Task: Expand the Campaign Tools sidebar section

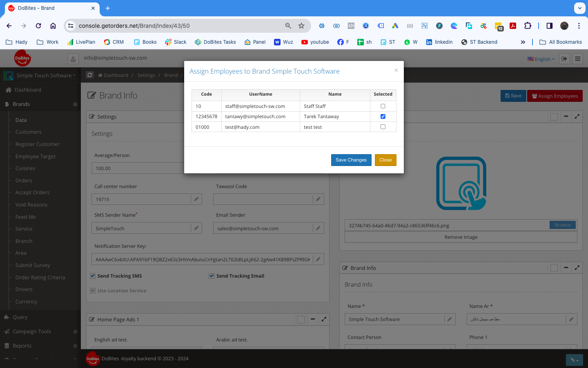Action: pos(75,332)
